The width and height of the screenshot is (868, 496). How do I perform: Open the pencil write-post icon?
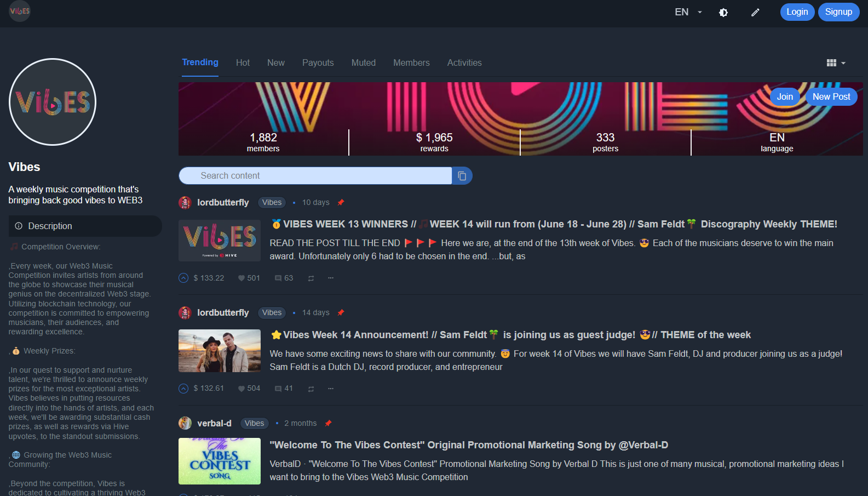(x=755, y=12)
